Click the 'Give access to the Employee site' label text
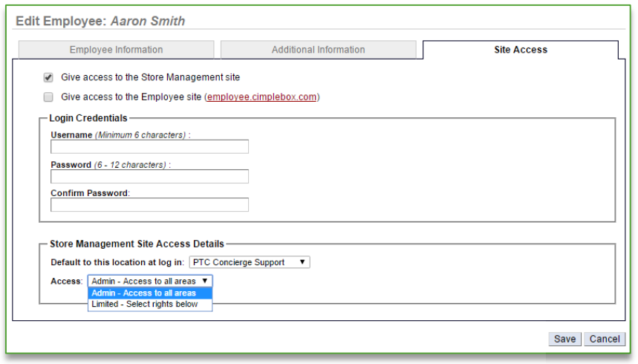The height and width of the screenshot is (364, 638). point(132,97)
